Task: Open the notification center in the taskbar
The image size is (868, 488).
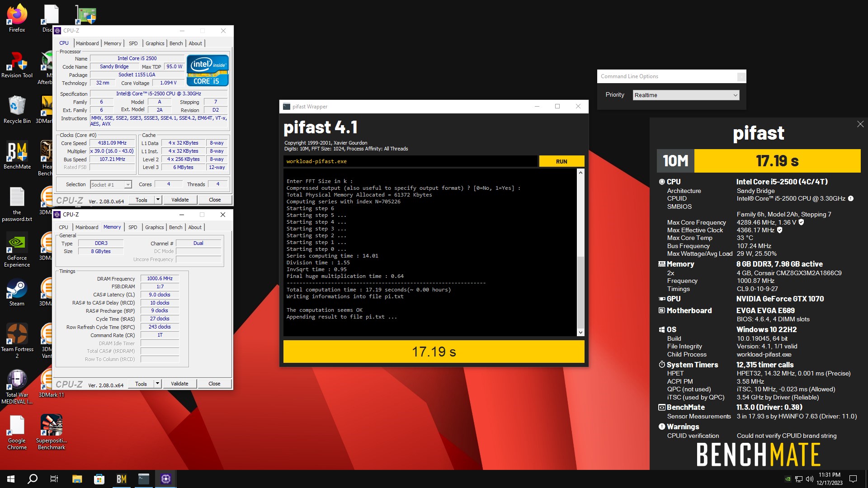Action: point(853,479)
